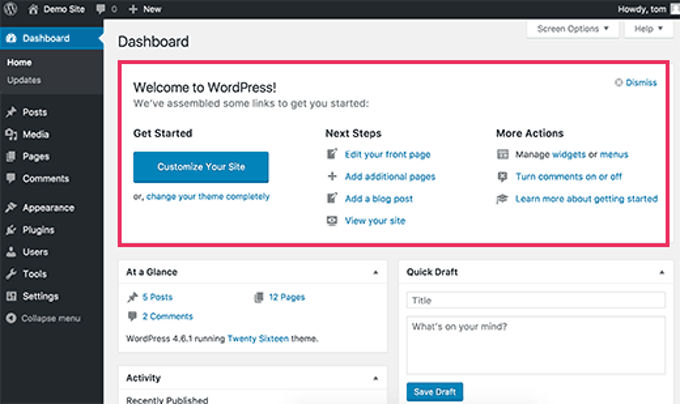Collapse the Quick Draft widget
The width and height of the screenshot is (680, 404).
click(662, 272)
